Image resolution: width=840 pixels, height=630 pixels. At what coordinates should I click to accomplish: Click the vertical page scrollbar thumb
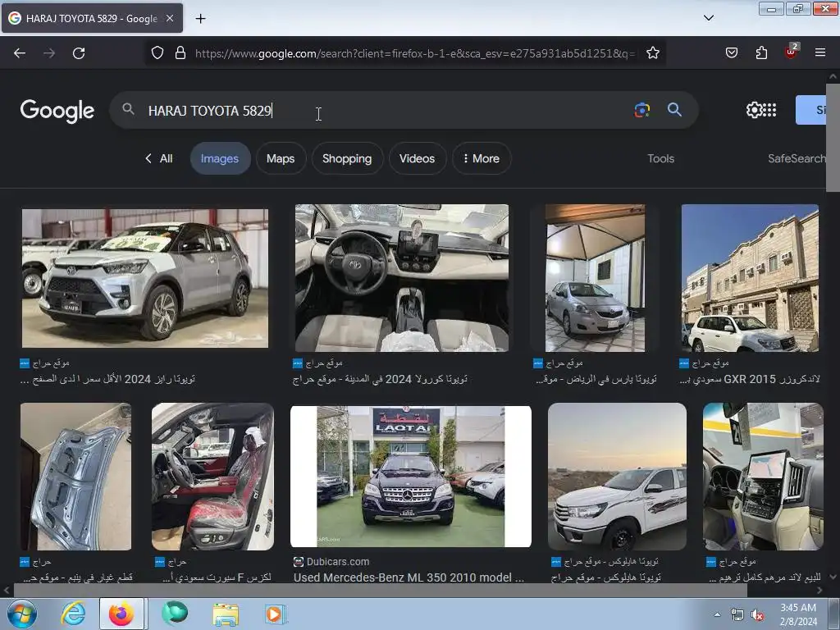(x=833, y=137)
